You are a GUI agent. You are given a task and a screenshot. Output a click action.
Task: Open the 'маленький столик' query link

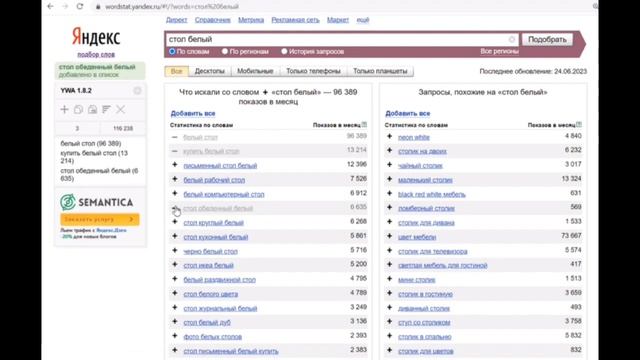point(425,180)
